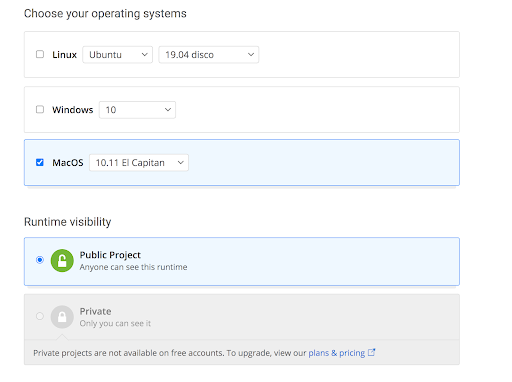Screen dimensions: 512x382
Task: Open the Ubuntu distribution dropdown
Action: [118, 55]
